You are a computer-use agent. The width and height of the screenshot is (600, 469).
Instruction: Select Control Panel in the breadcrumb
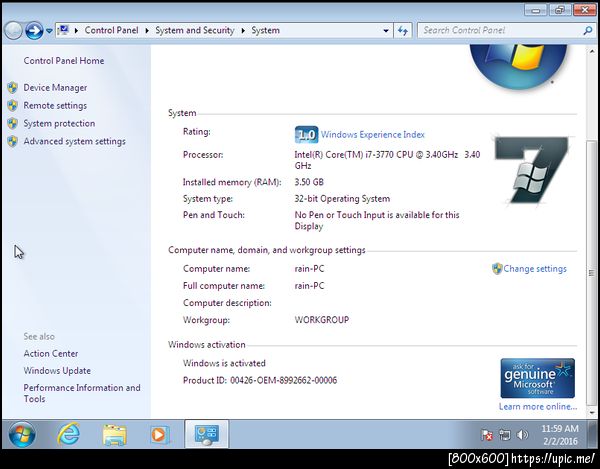pyautogui.click(x=111, y=30)
